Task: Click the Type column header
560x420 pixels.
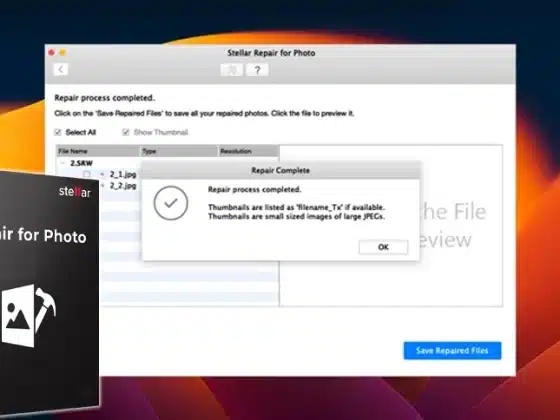Action: point(179,151)
